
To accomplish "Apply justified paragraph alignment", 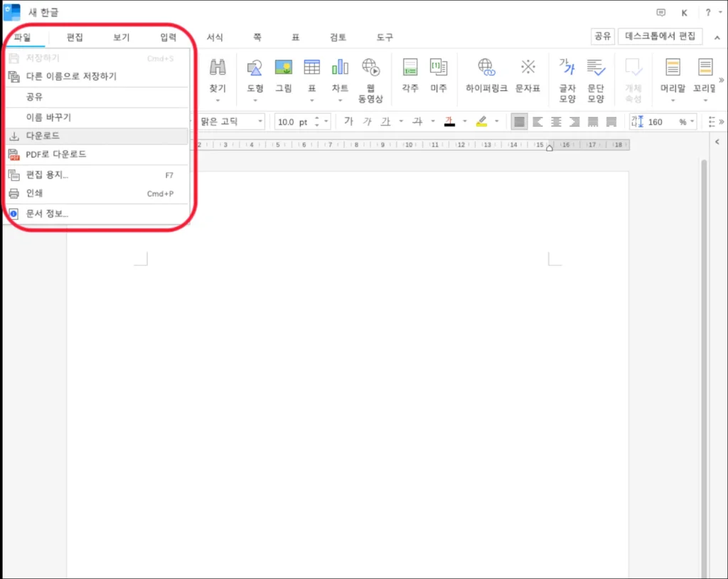I will pos(519,122).
